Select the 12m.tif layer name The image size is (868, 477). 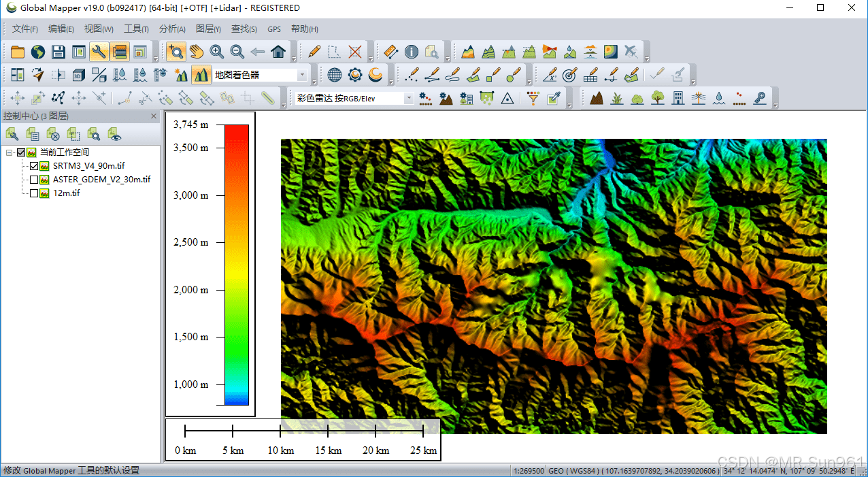coord(67,193)
